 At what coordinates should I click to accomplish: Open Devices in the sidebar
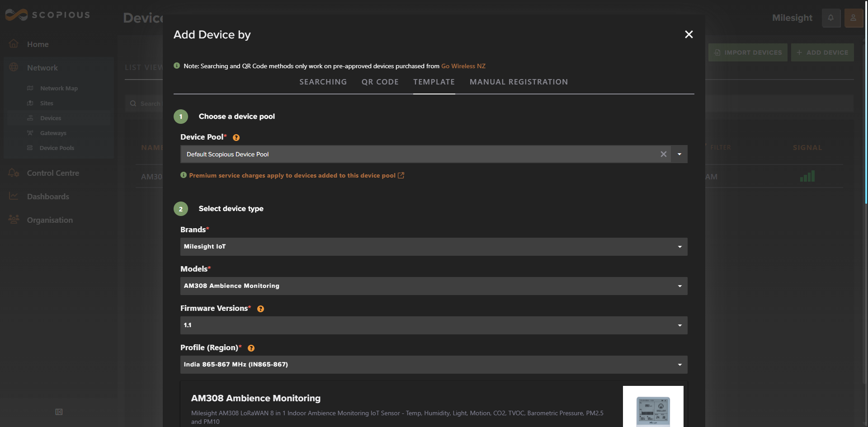(x=51, y=118)
